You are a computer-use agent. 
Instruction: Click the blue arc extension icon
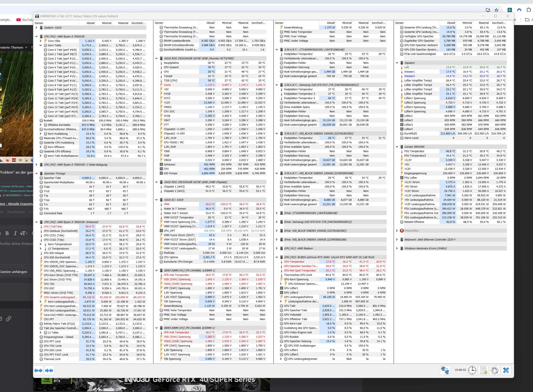pos(519,10)
